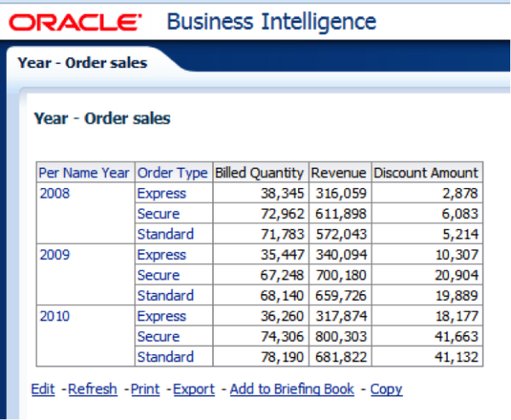
Task: Click the Print link
Action: click(x=146, y=389)
